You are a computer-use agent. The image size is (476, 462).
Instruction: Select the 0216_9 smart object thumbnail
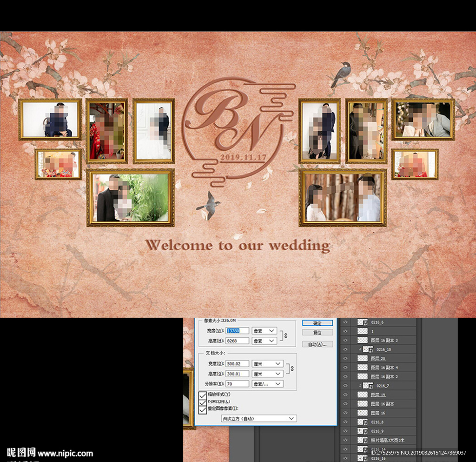[363, 431]
